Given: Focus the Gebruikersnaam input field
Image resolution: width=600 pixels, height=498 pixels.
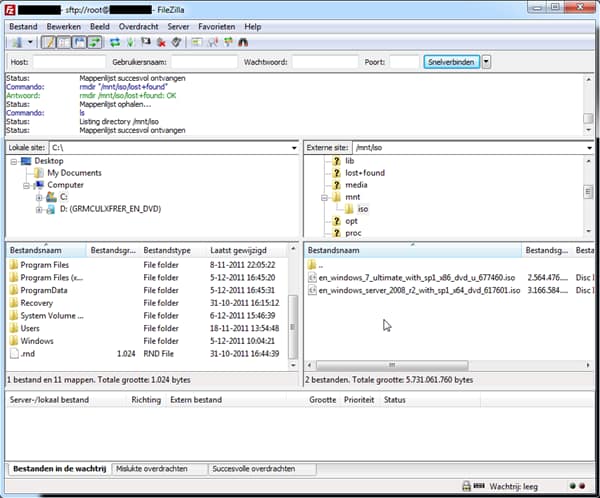Looking at the screenshot, I should 204,62.
